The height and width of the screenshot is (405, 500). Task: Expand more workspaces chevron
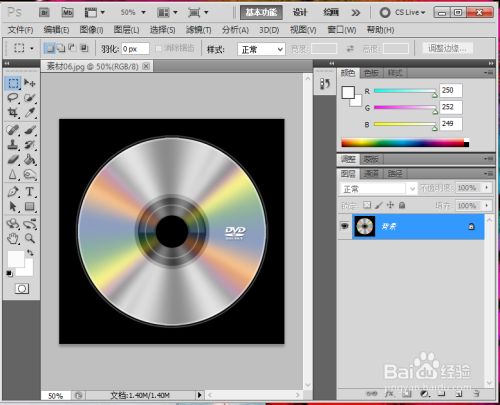[356, 13]
